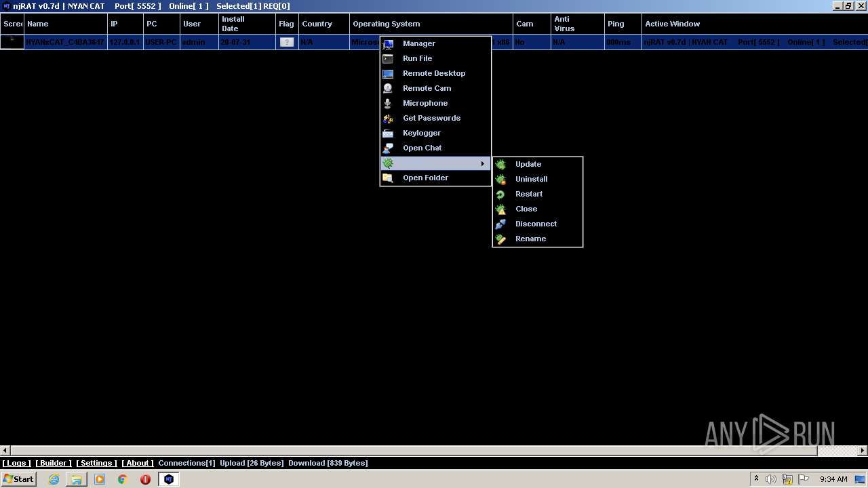This screenshot has width=868, height=488.
Task: Click the njRAT taskbar button
Action: point(169,479)
